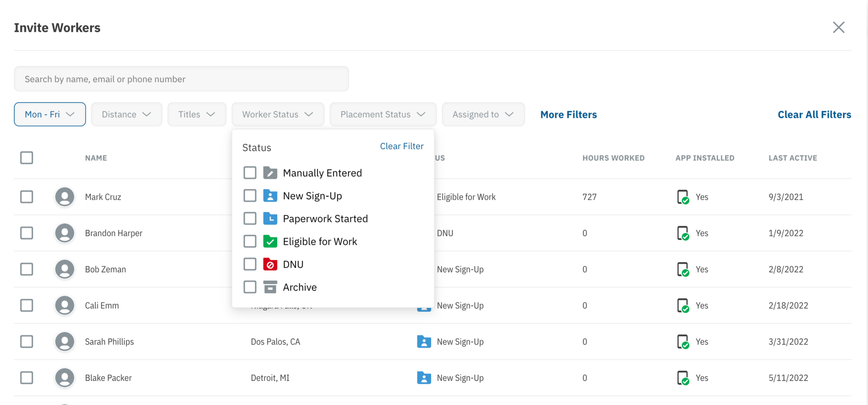Show More Filters options
The height and width of the screenshot is (405, 868).
click(568, 114)
